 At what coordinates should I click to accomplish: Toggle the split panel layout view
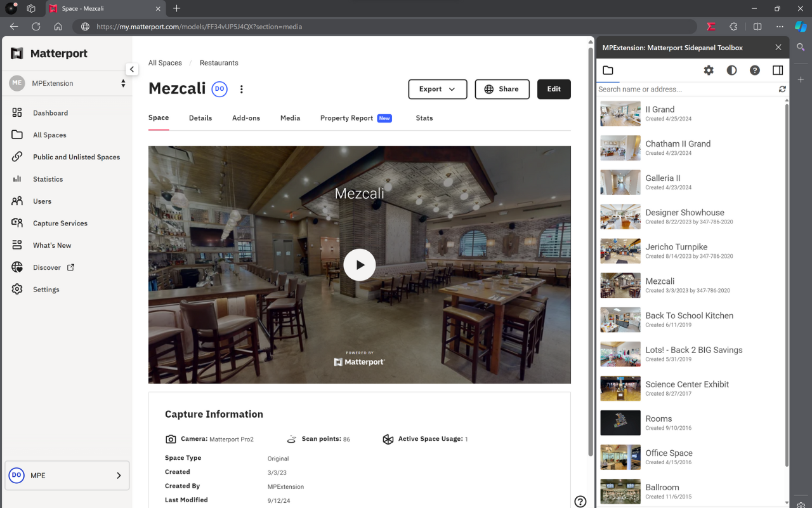[x=778, y=70]
